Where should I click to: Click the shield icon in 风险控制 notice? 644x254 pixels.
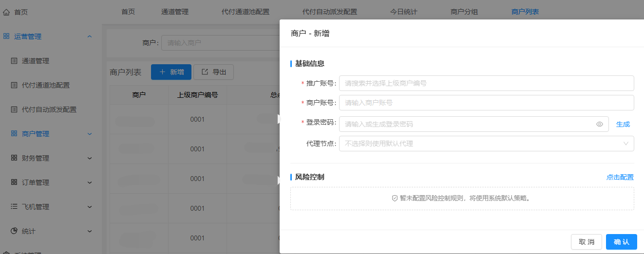pos(395,199)
